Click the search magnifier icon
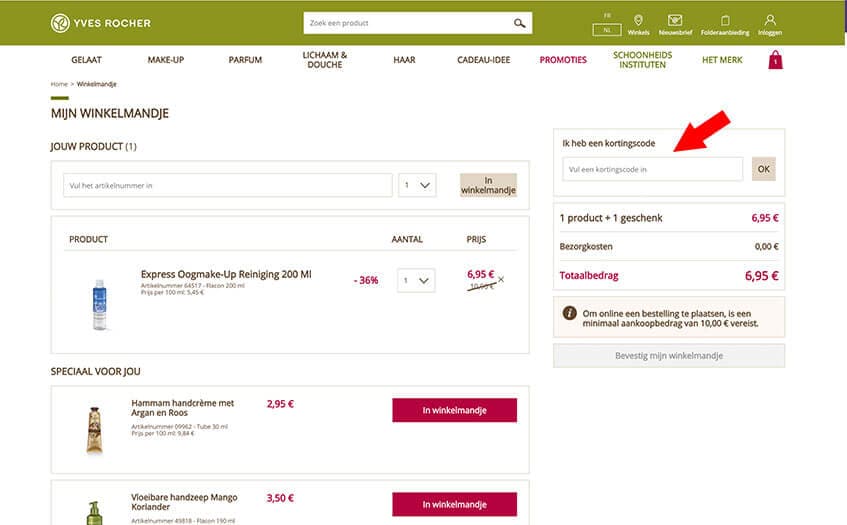 tap(519, 22)
